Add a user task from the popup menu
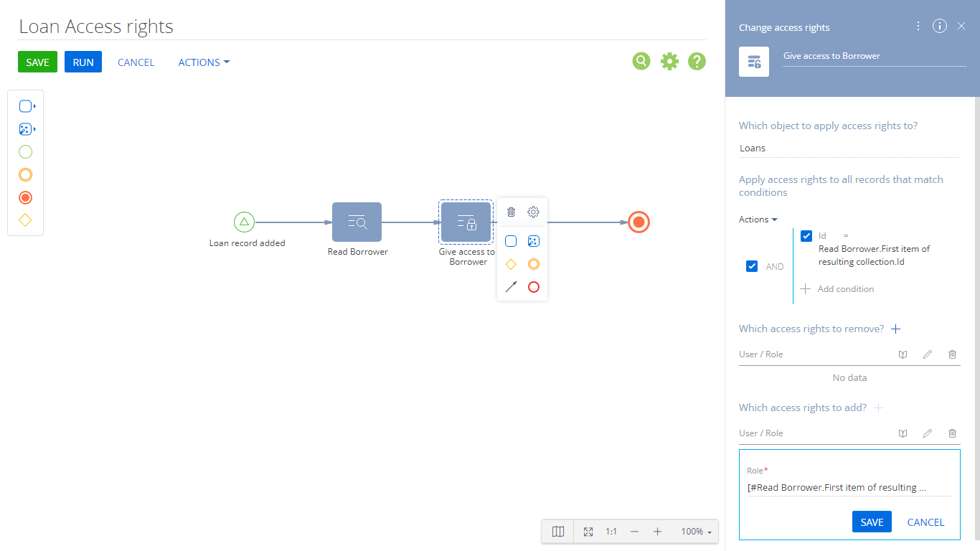The image size is (980, 551). point(511,241)
